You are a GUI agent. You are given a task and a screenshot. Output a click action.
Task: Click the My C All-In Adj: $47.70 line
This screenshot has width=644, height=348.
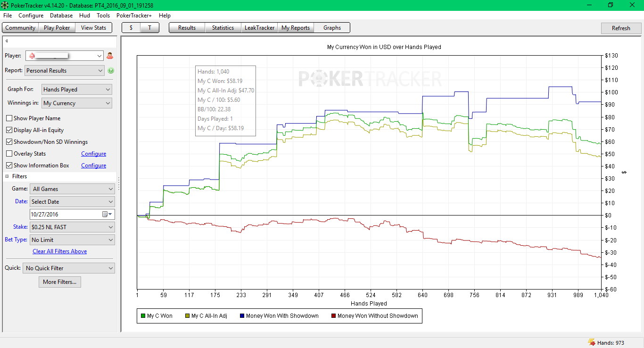[x=226, y=91]
